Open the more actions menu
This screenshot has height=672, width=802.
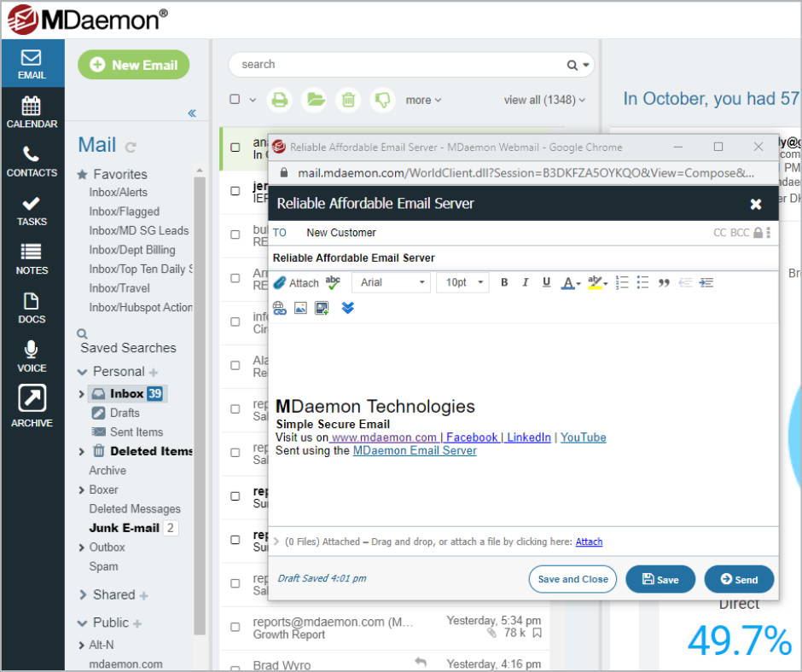423,100
